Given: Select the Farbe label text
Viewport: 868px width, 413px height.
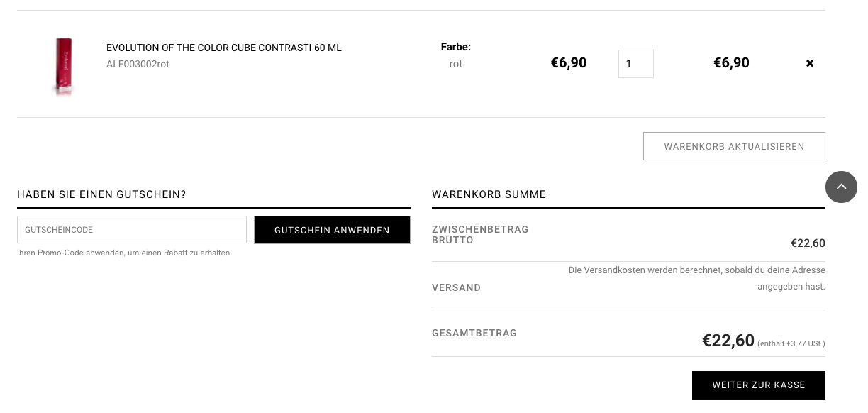Looking at the screenshot, I should point(456,47).
